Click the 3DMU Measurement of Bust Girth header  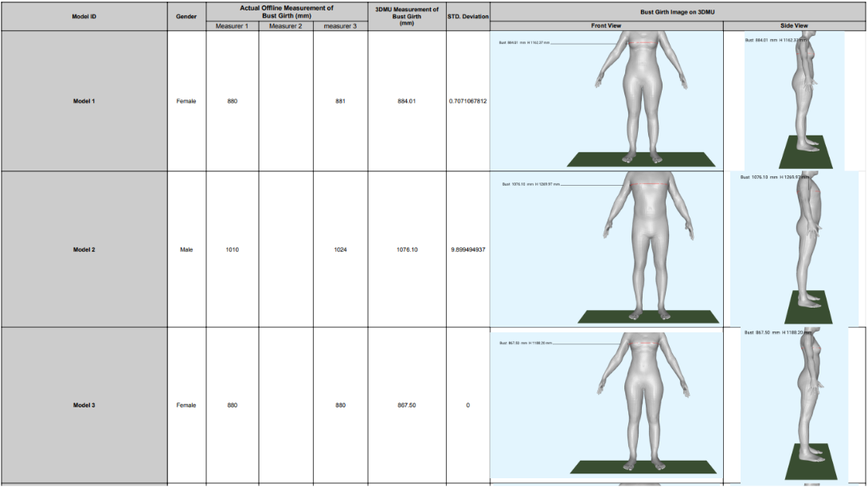(403, 14)
